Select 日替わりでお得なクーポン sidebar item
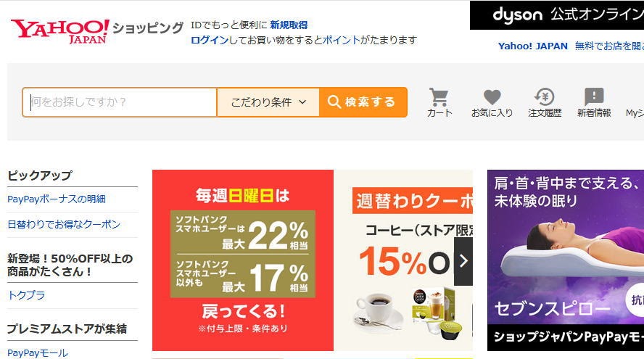This screenshot has height=359, width=644. (x=64, y=224)
